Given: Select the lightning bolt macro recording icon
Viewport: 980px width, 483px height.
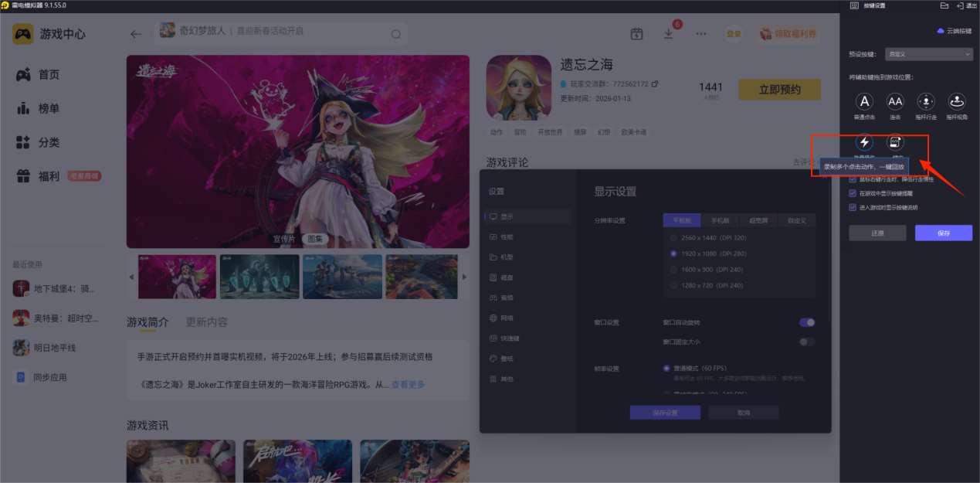Looking at the screenshot, I should [864, 142].
